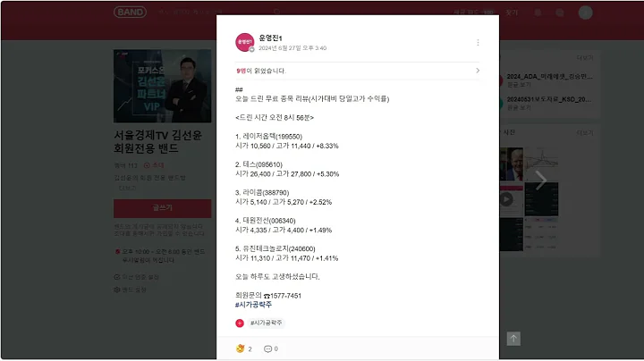The image size is (644, 361).
Task: Click the 시가 26,400 / 고가 27,800 line
Action: click(287, 174)
